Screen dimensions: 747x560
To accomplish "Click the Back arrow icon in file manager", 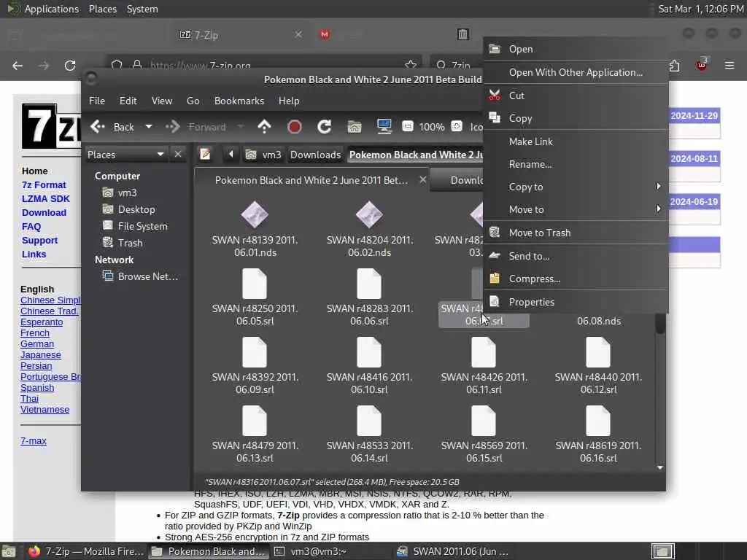I will point(98,127).
